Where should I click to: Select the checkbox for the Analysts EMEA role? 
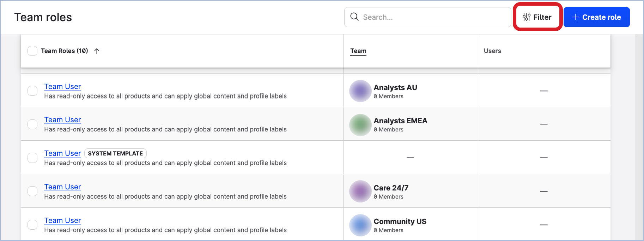click(x=32, y=124)
